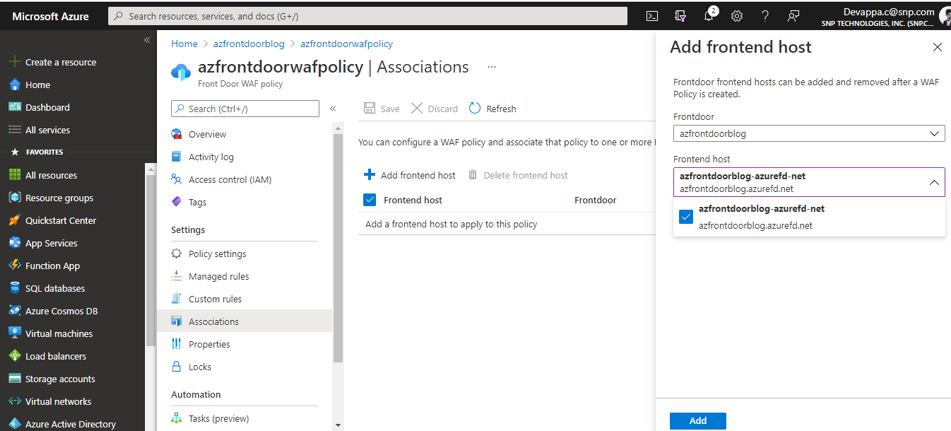Image resolution: width=951 pixels, height=431 pixels.
Task: Open the Feedback icon in top bar
Action: point(793,16)
